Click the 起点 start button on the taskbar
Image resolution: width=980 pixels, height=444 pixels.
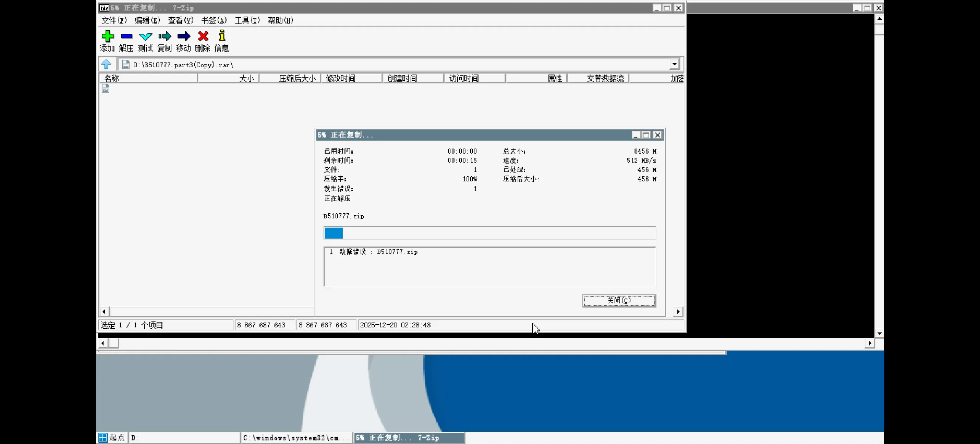pos(112,438)
